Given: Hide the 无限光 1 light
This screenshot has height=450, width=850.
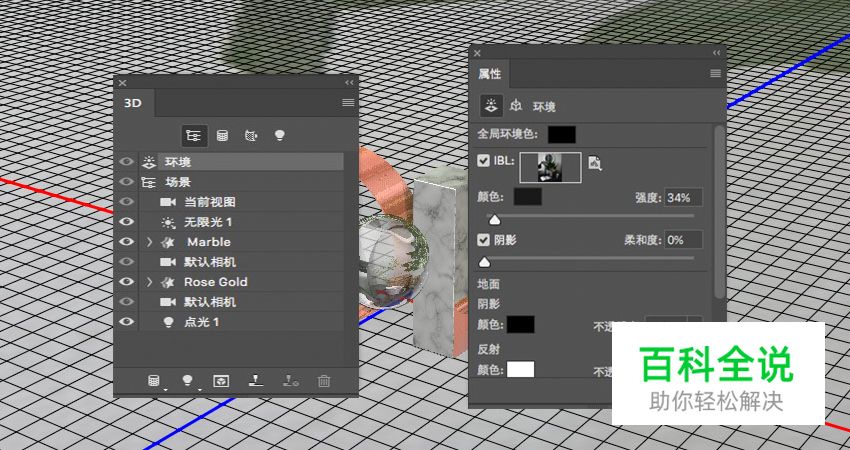Looking at the screenshot, I should 126,222.
